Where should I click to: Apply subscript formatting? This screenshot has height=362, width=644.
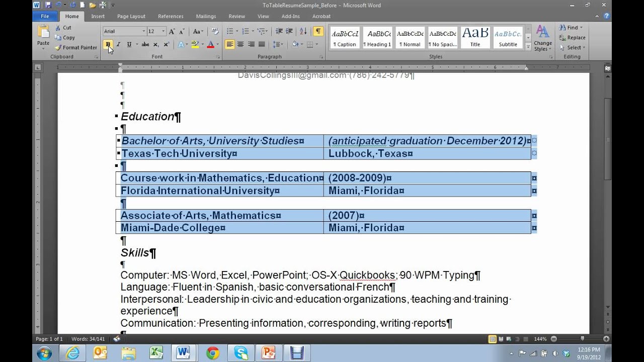(156, 45)
